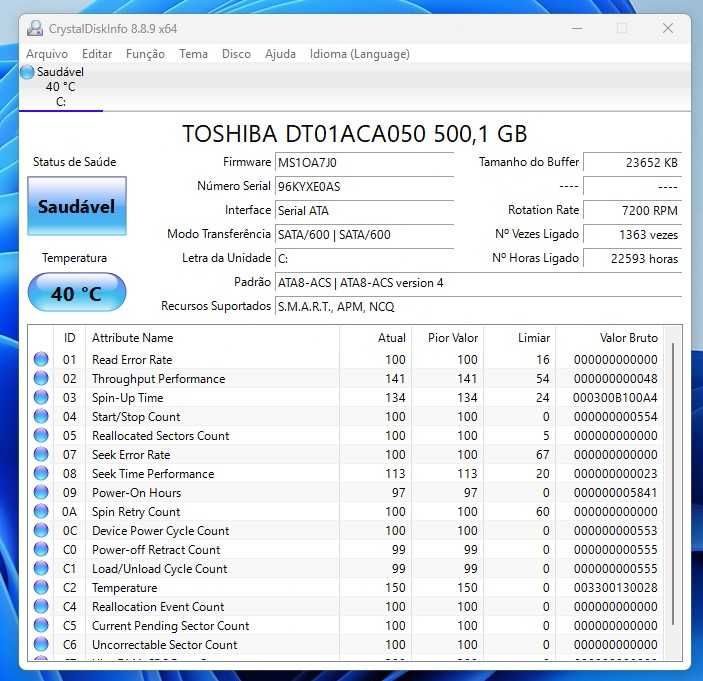Click the Recursos Suportados field S.M.A.R.T., APM, NCQ
This screenshot has width=703, height=681.
click(x=478, y=307)
